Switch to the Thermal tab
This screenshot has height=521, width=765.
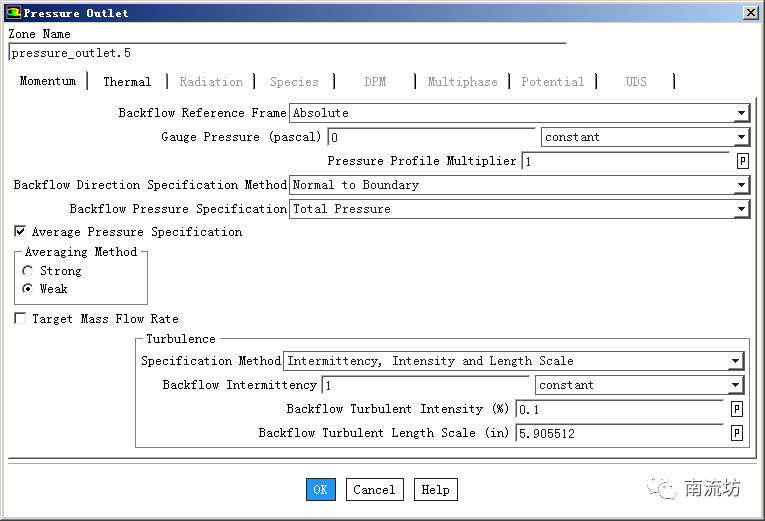pos(127,82)
